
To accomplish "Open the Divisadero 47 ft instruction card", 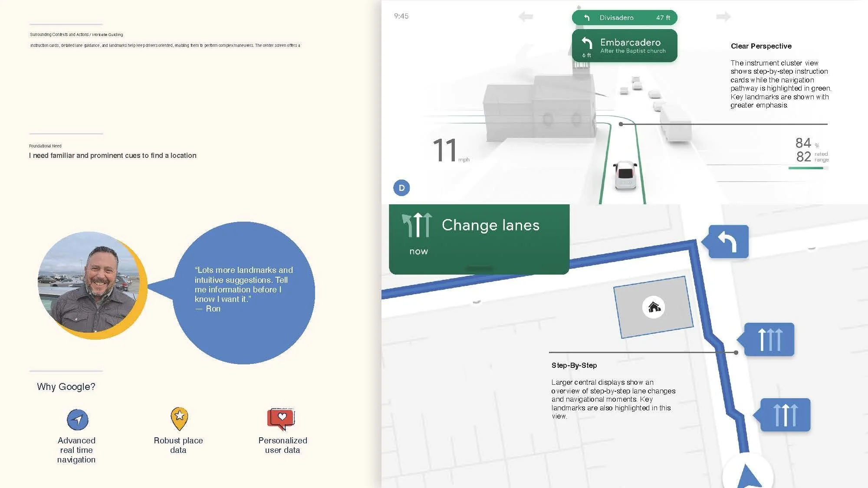I will 624,18.
